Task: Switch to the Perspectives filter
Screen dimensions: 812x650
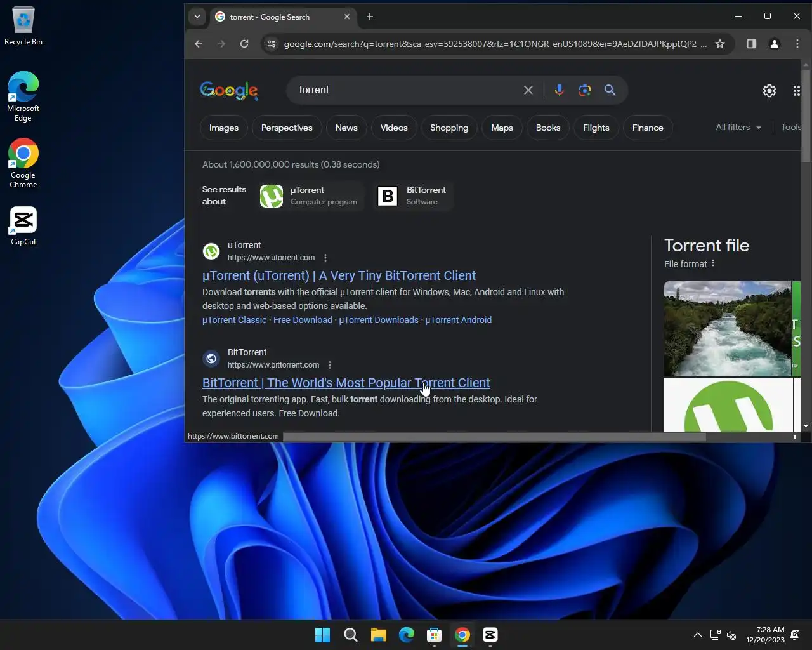Action: 287,128
